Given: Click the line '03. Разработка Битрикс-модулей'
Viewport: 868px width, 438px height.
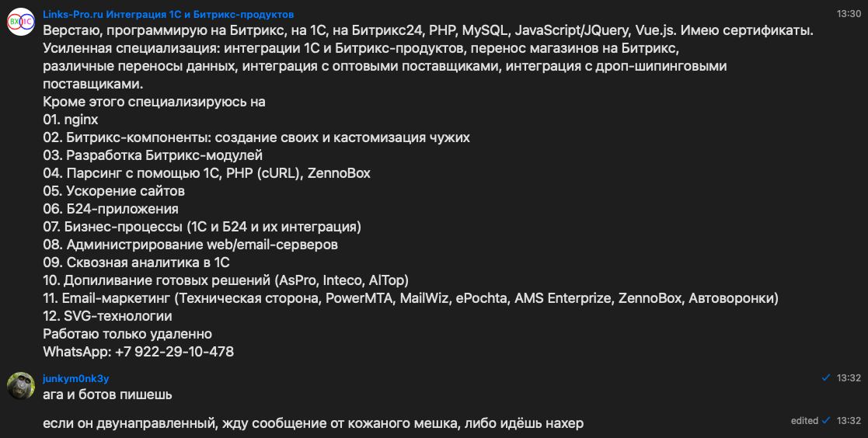Looking at the screenshot, I should point(152,155).
